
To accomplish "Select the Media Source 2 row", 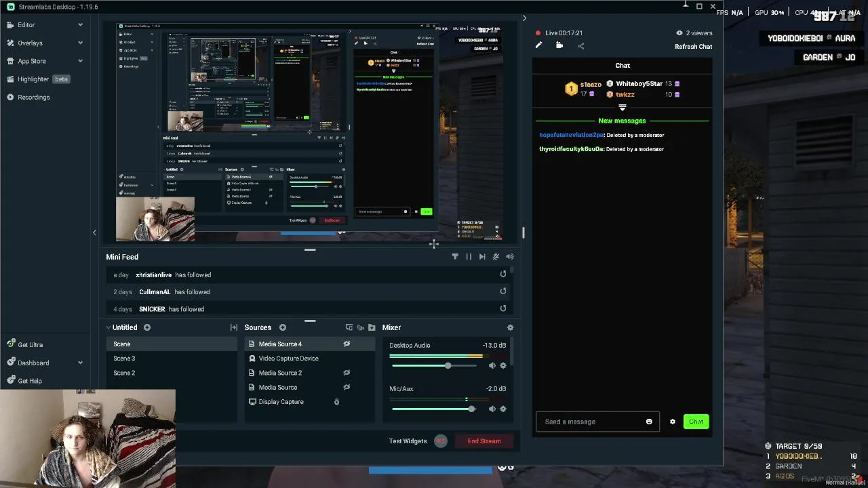I will 310,373.
